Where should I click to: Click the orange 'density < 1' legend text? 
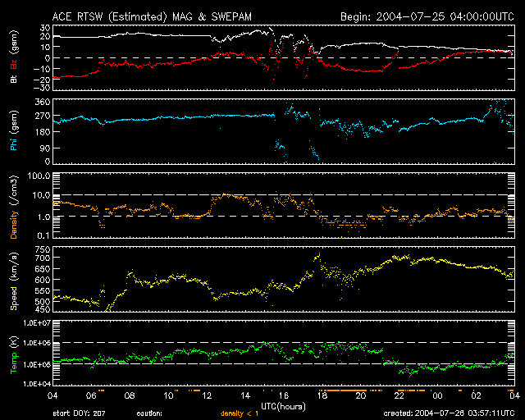(x=240, y=413)
